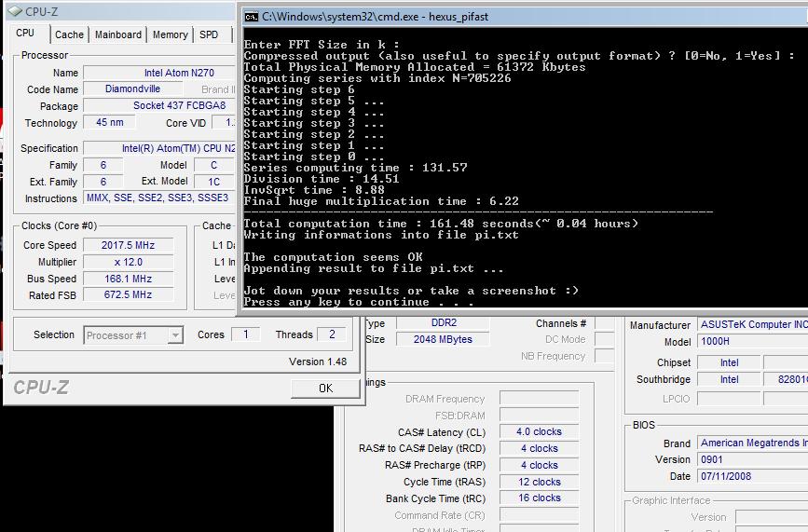
Task: Click the Technology value 45 nm
Action: click(110, 123)
